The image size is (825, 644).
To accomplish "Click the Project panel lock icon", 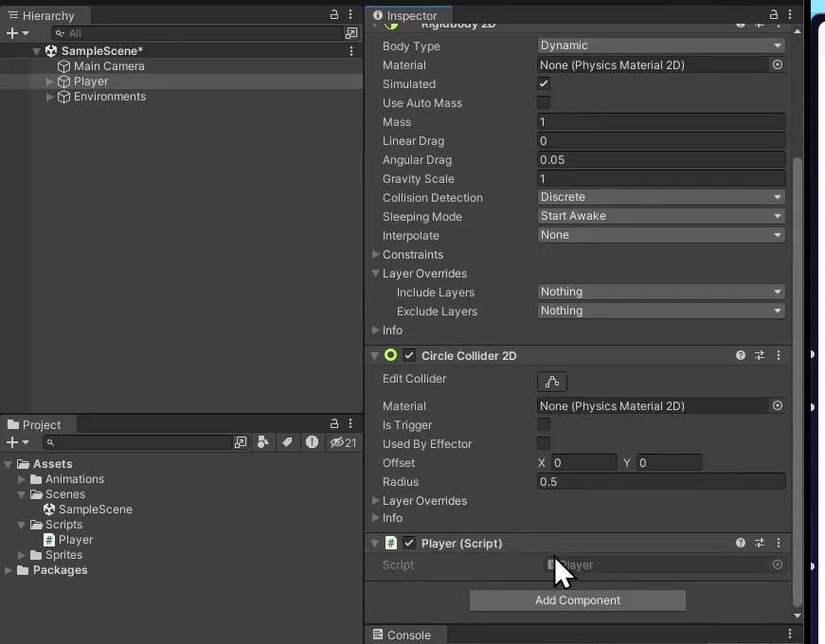I will pyautogui.click(x=334, y=423).
